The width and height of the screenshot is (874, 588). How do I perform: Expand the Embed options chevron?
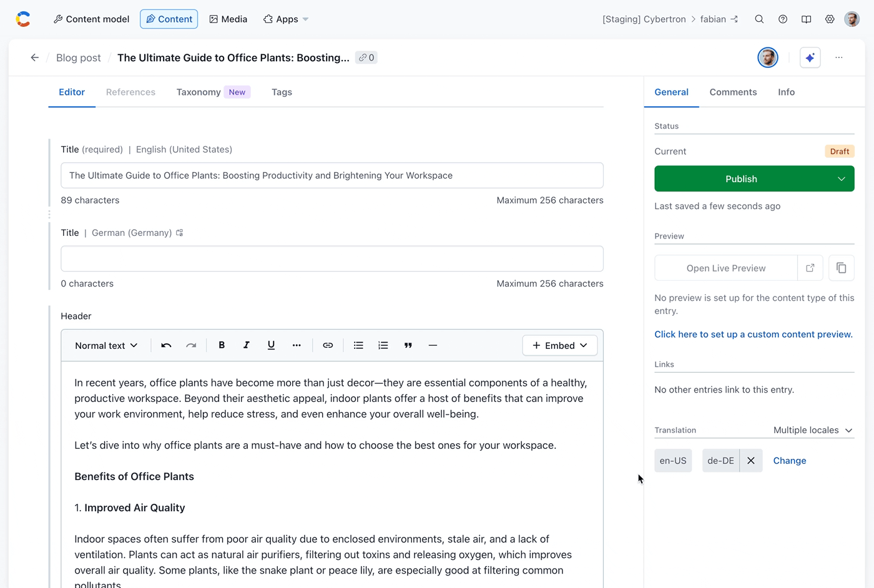tap(584, 345)
